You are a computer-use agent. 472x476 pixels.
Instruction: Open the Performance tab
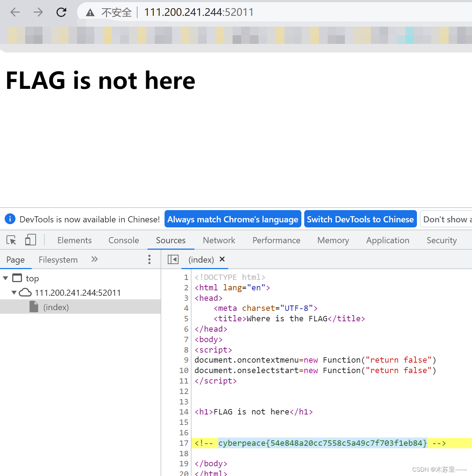pos(276,240)
